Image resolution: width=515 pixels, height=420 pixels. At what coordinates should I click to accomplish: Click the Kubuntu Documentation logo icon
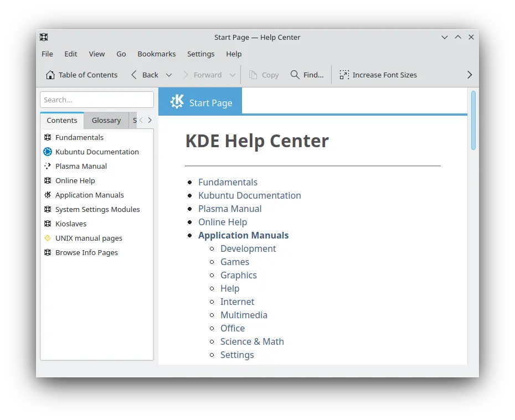[48, 152]
